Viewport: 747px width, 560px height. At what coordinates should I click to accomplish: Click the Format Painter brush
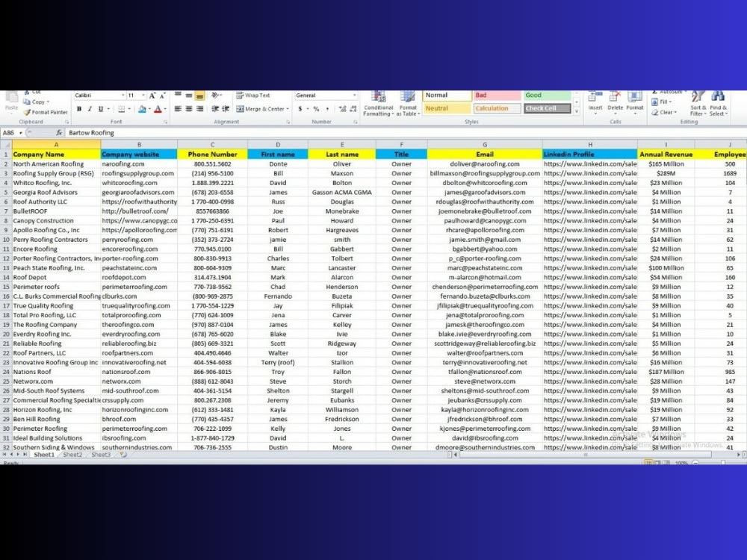(46, 113)
